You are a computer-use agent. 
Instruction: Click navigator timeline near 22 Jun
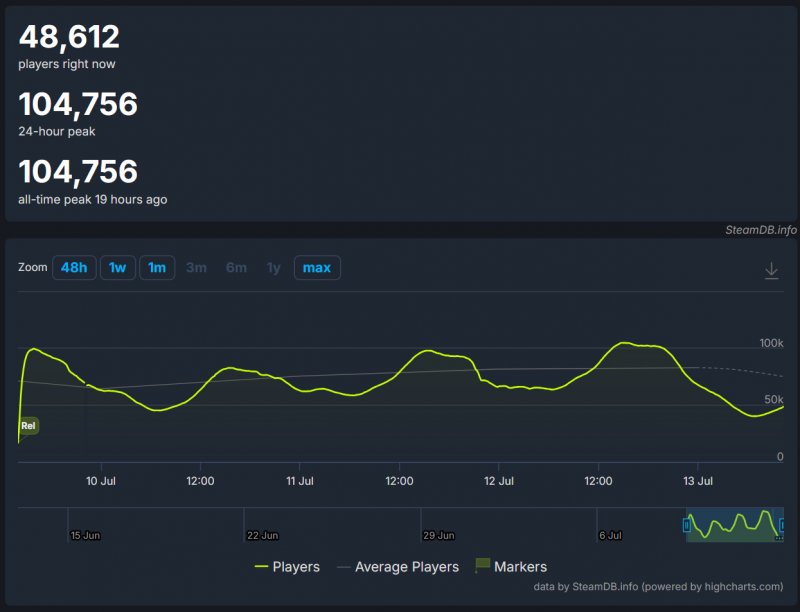pyautogui.click(x=262, y=536)
